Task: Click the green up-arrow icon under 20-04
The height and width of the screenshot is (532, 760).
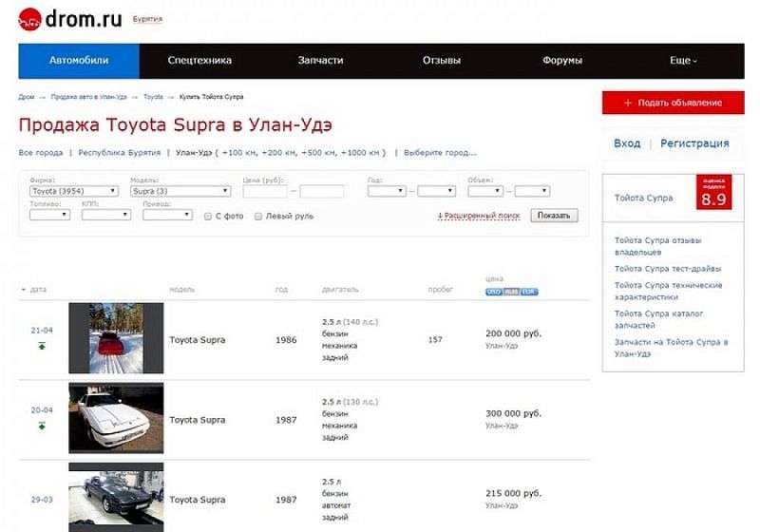Action: click(42, 426)
